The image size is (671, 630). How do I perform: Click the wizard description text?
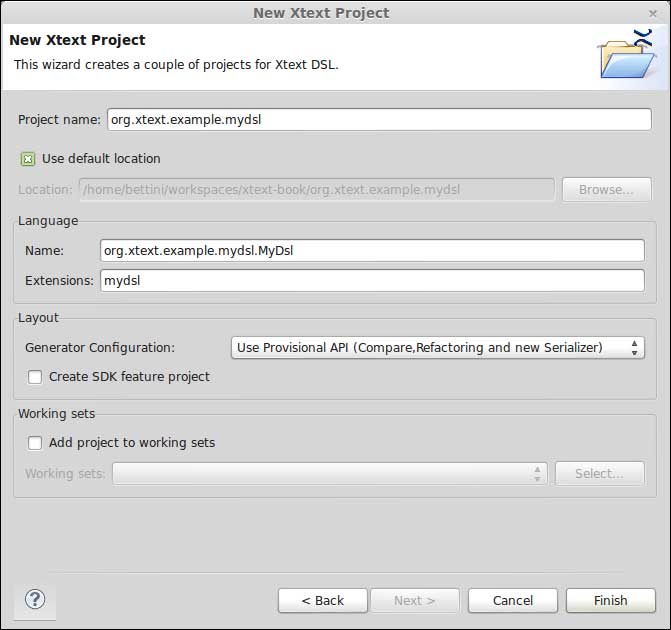click(x=176, y=64)
